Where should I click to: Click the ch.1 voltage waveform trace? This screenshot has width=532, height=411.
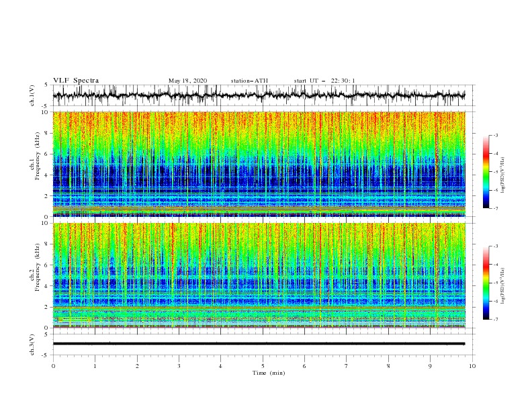point(259,95)
